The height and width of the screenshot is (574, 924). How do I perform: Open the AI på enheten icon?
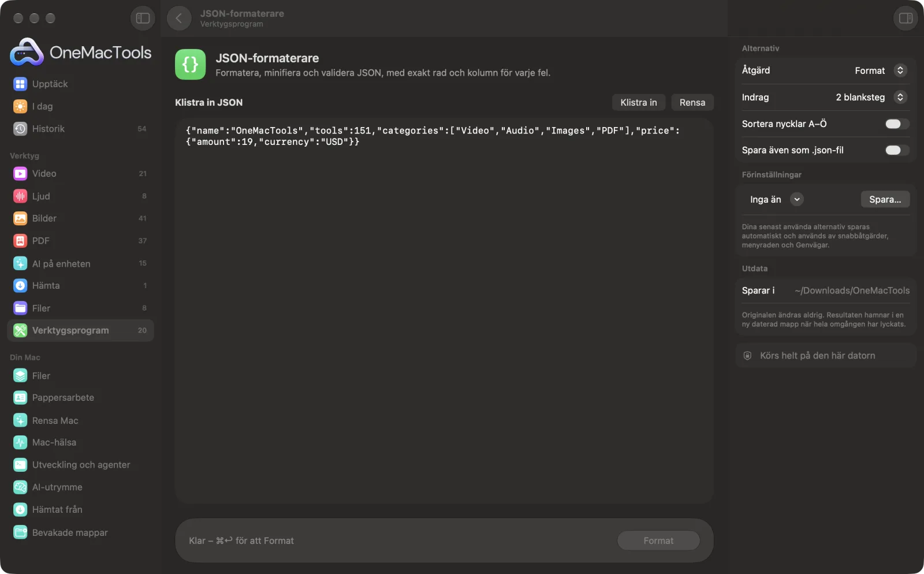pos(20,263)
